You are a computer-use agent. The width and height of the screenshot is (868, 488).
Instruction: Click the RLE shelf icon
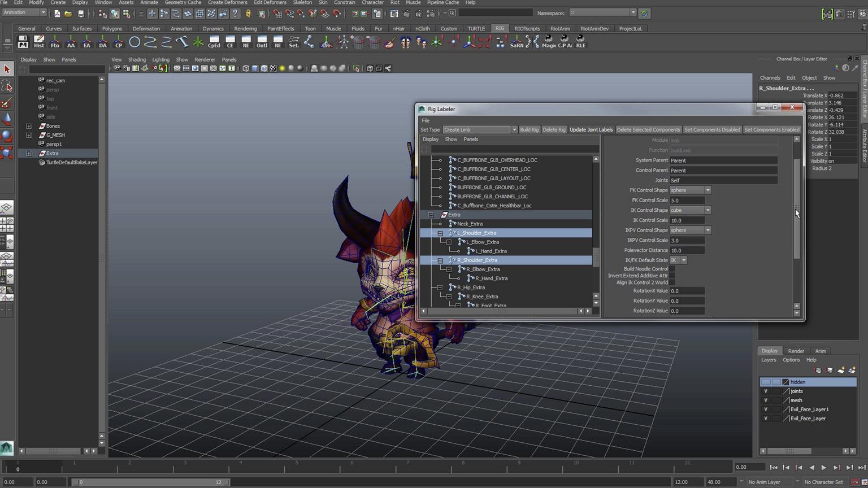pyautogui.click(x=580, y=42)
